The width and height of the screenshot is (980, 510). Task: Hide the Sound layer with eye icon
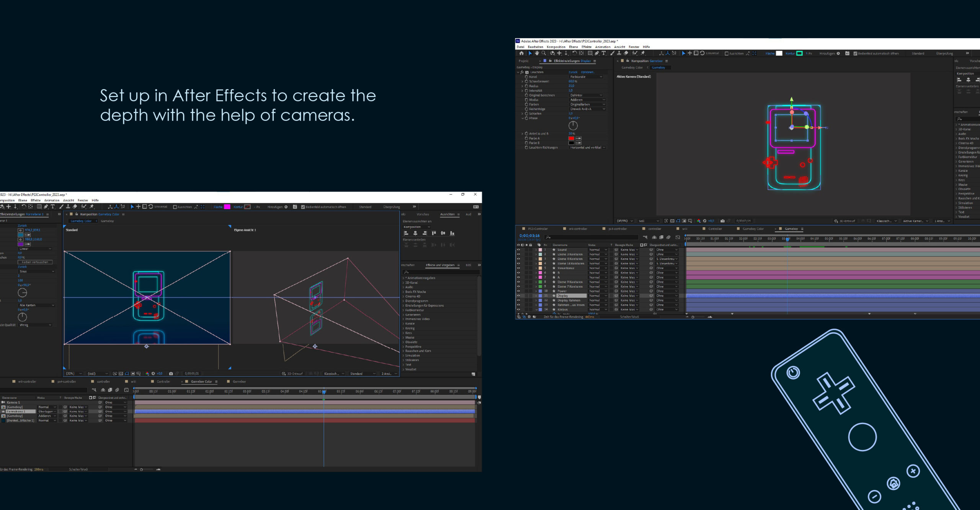point(518,250)
